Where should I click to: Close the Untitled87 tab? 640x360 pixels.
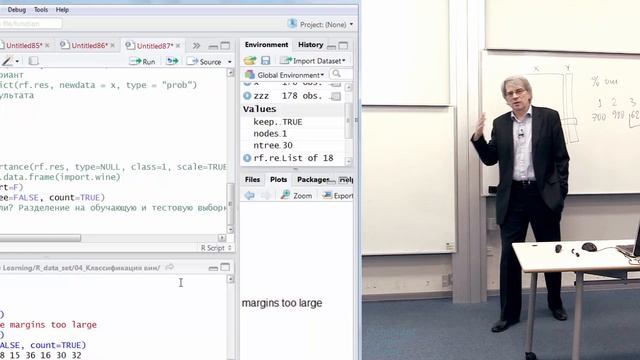point(178,46)
